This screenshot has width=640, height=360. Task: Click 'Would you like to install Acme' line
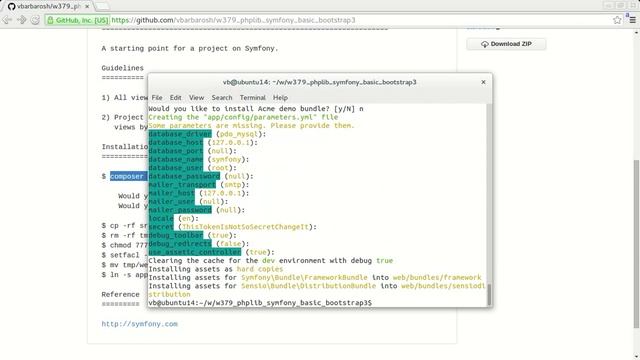pos(256,109)
